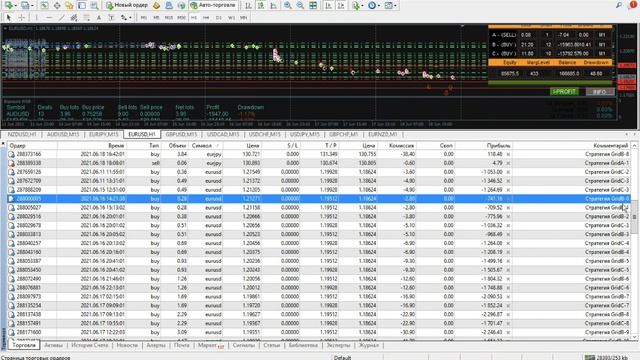The height and width of the screenshot is (360, 640).
Task: Switch timeframe to H4
Action: point(206,18)
